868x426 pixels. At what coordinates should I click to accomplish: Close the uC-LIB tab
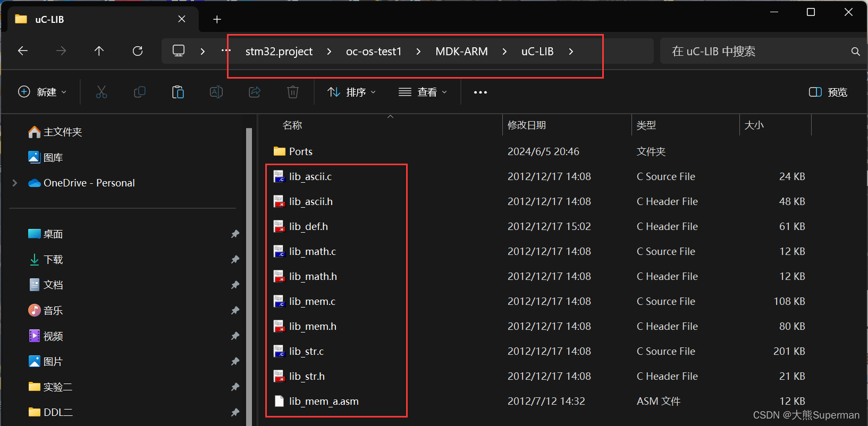[182, 19]
